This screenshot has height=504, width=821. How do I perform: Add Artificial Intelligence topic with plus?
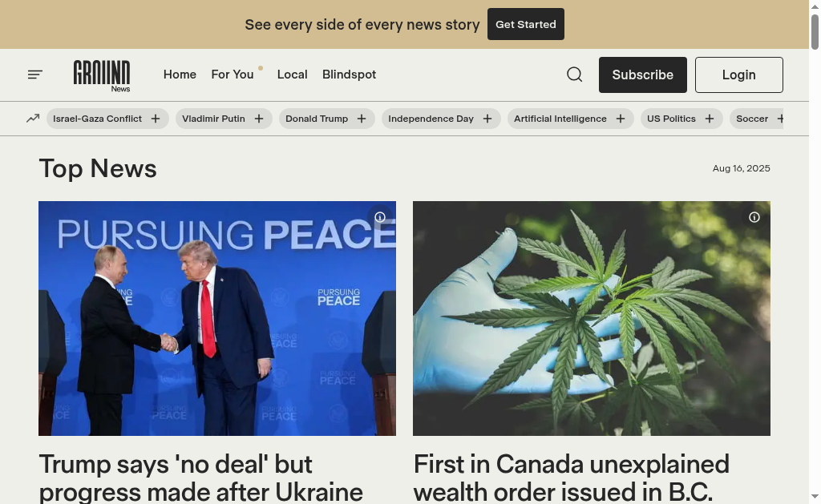621,119
